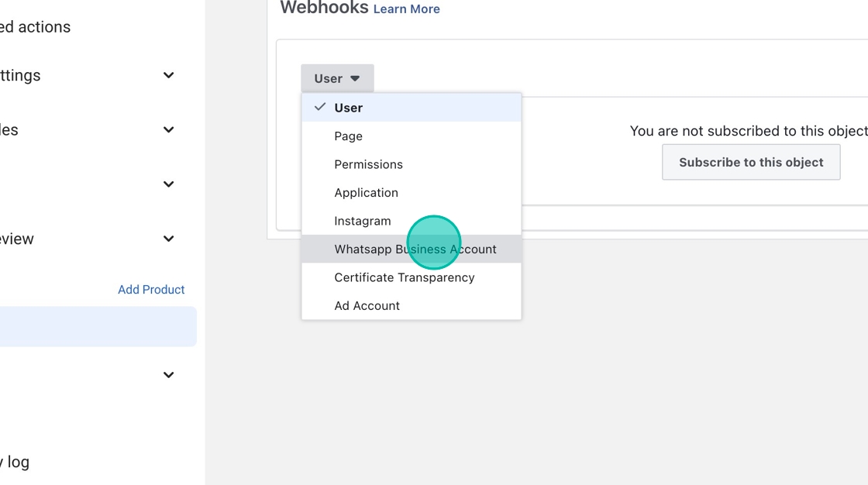Open the Webhooks Learn More link
Image resolution: width=868 pixels, height=485 pixels.
[x=406, y=9]
